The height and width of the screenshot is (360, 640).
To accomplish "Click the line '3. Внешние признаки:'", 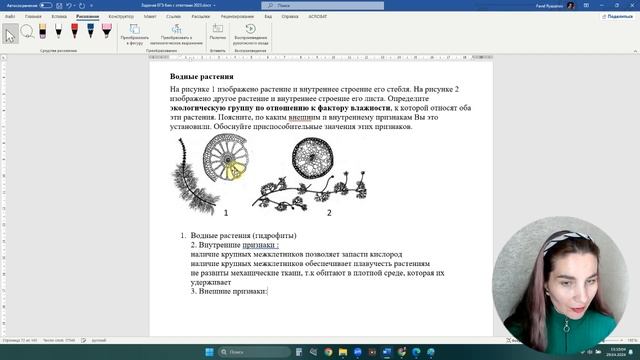I will [229, 291].
